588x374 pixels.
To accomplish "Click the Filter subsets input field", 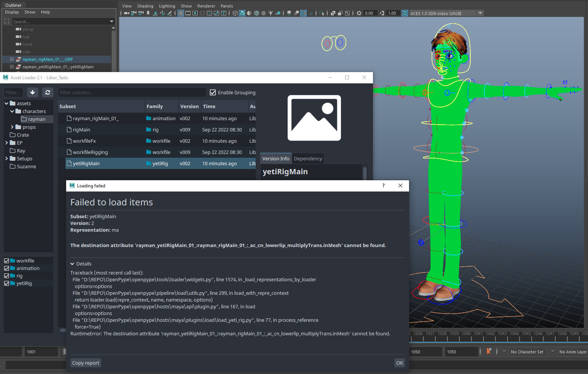I will (132, 92).
